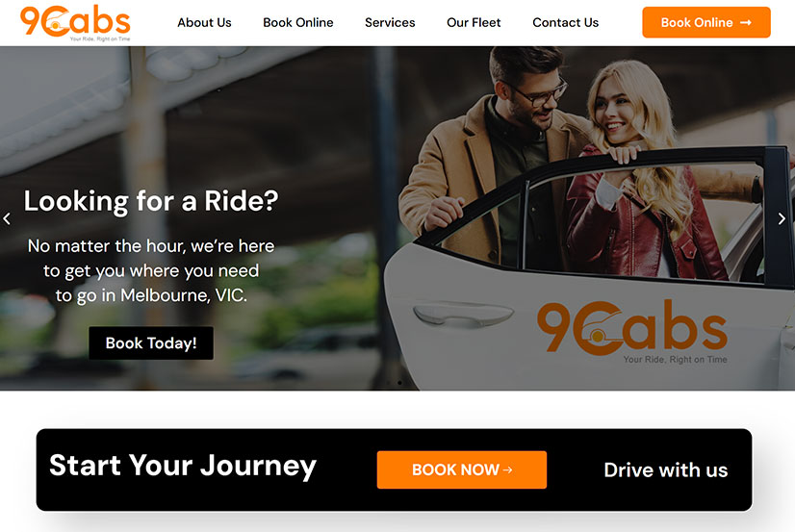Click the Melbourne, VIC hero description text
Viewport: 795px width, 532px height.
pyautogui.click(x=151, y=270)
